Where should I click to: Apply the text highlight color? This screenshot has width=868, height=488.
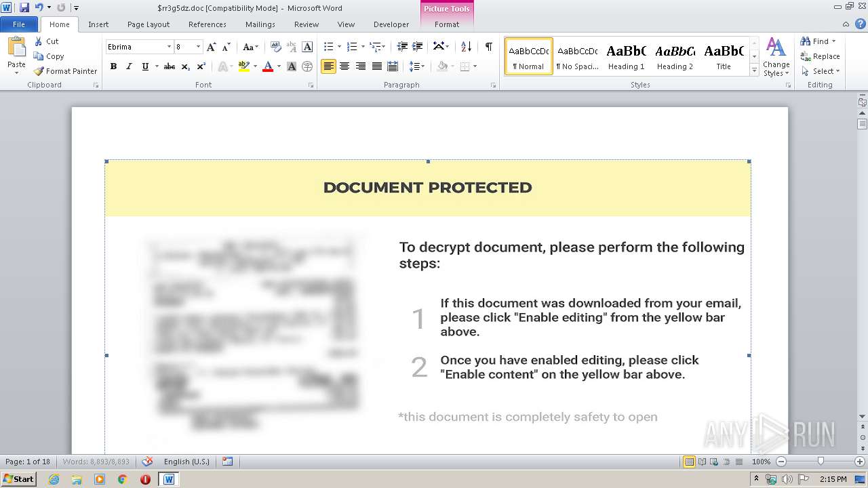click(x=243, y=66)
